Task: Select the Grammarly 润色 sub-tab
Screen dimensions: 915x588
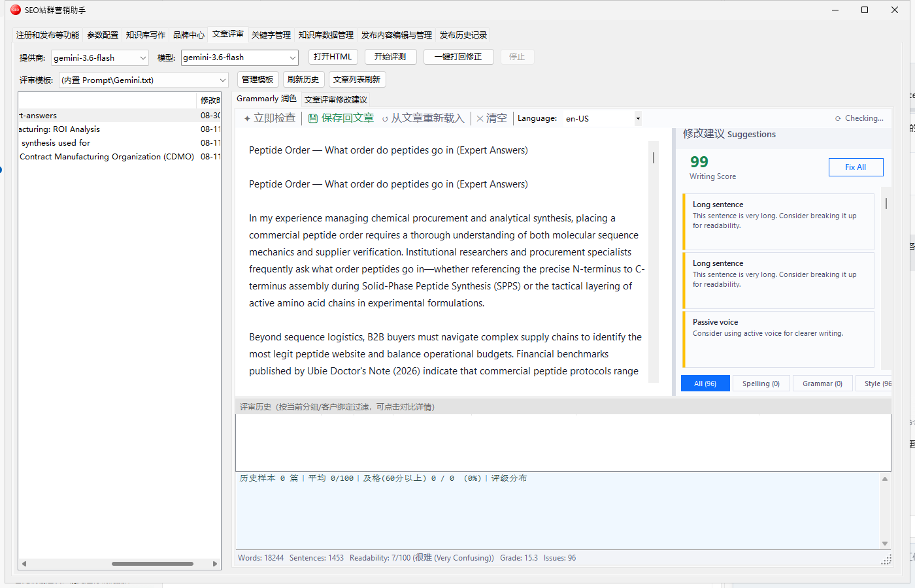Action: pyautogui.click(x=267, y=99)
